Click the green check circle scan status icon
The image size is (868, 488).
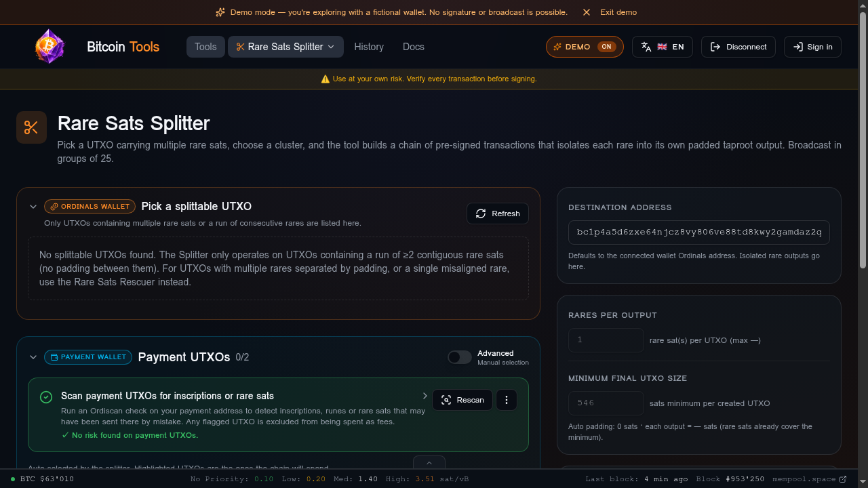(x=46, y=397)
